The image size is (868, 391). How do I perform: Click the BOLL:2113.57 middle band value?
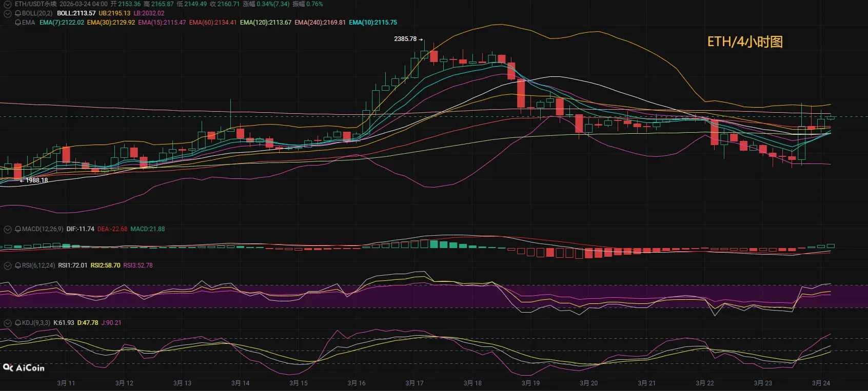point(76,13)
